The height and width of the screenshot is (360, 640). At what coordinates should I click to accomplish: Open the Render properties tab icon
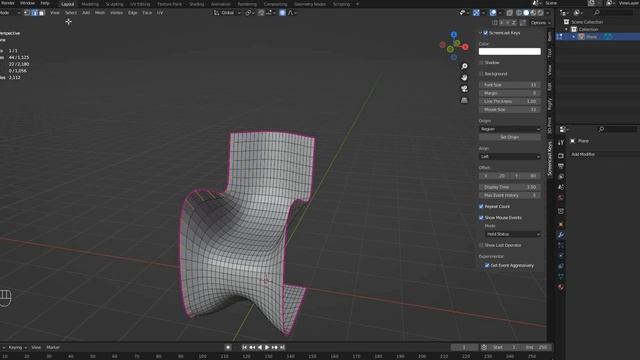[561, 156]
